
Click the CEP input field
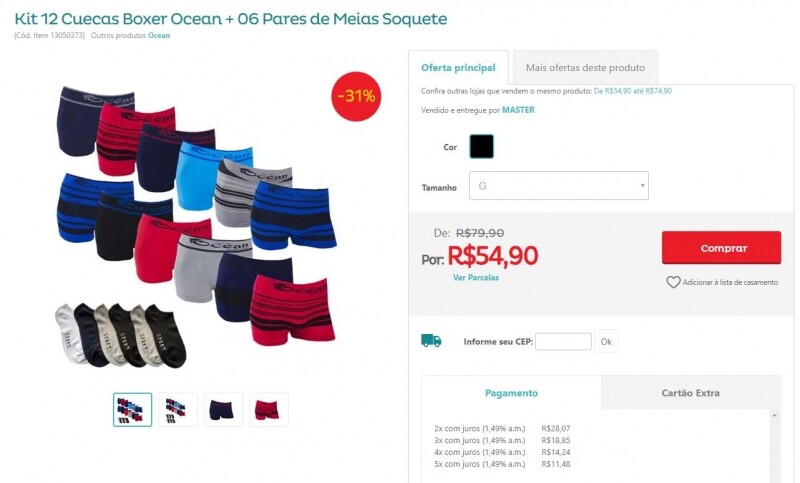(x=563, y=342)
